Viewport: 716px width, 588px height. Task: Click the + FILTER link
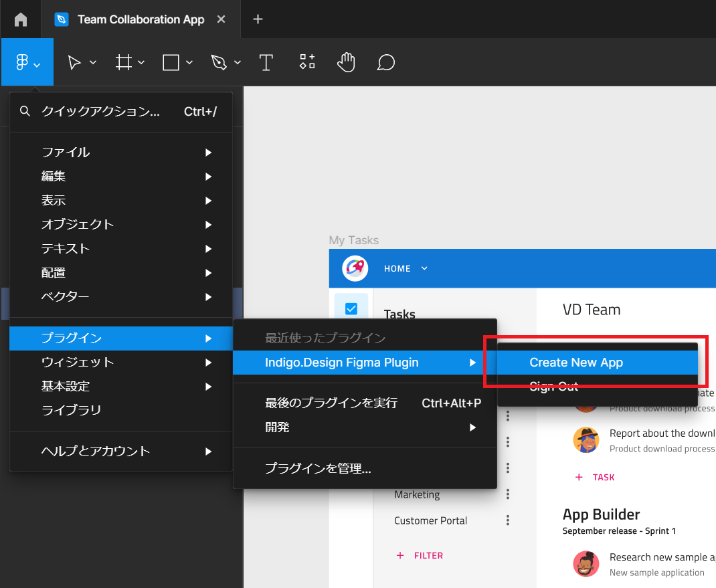419,556
